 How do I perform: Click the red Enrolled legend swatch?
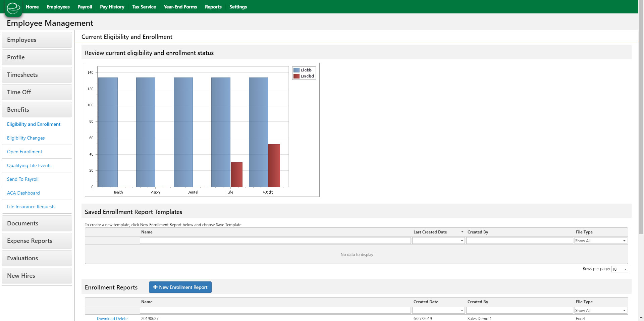[296, 76]
